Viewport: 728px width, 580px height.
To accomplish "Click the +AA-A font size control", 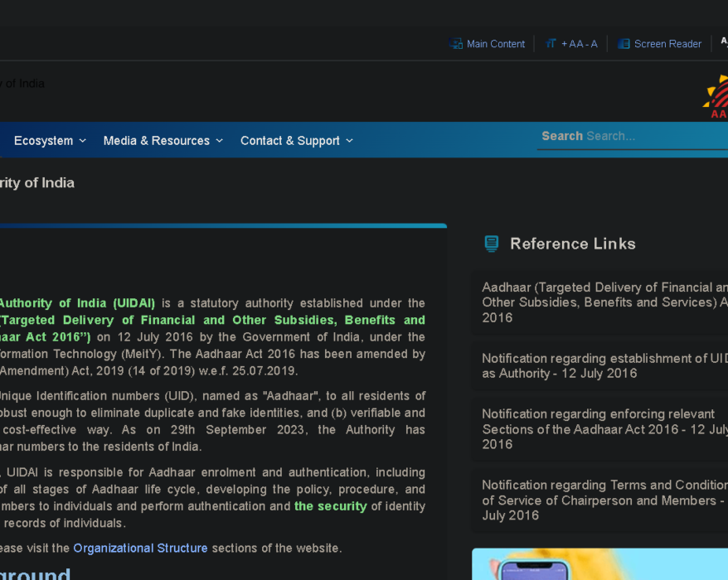I will pos(579,44).
